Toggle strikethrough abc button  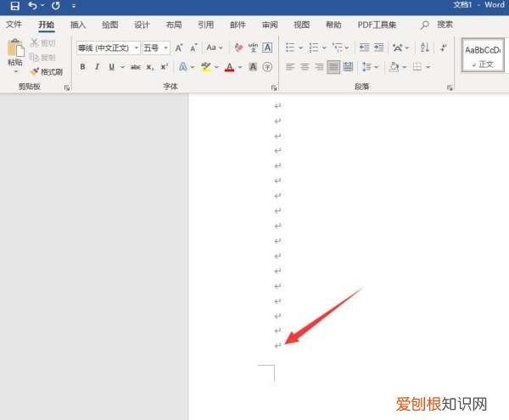tap(136, 67)
